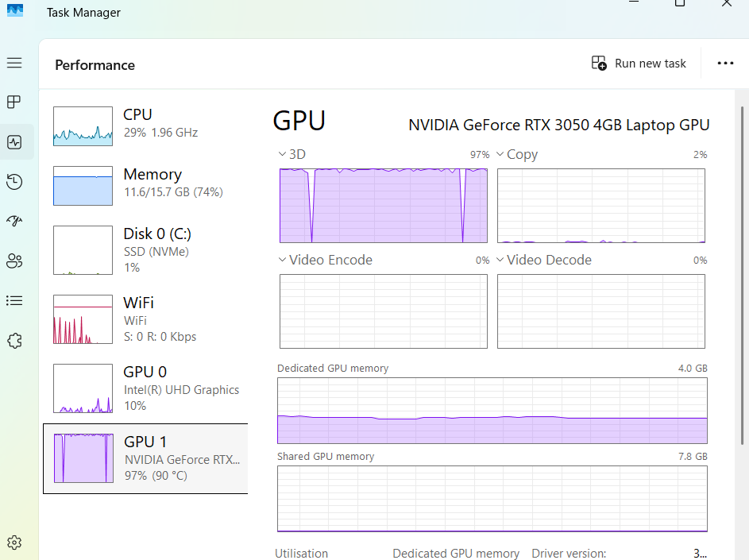Open the Startup apps page icon
The height and width of the screenshot is (560, 749).
[14, 221]
